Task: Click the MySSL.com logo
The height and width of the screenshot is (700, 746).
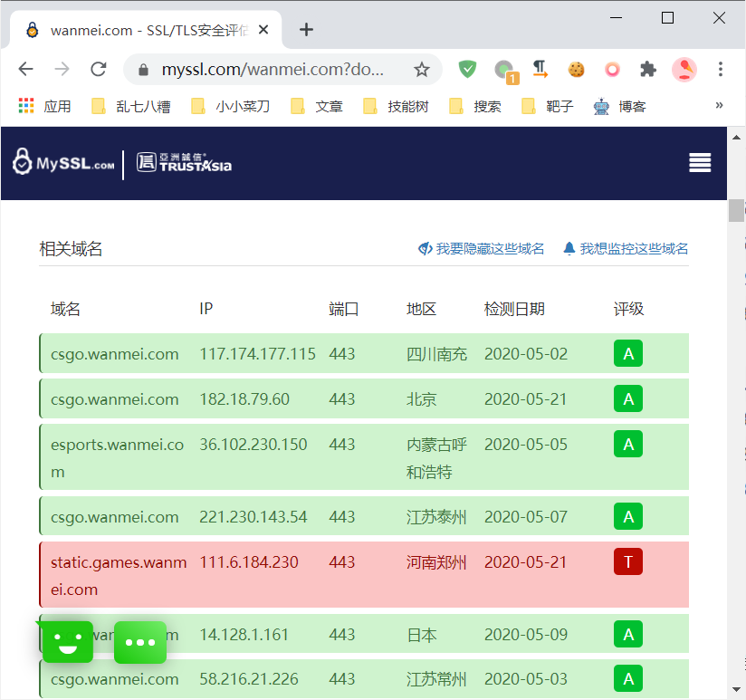Action: (63, 163)
